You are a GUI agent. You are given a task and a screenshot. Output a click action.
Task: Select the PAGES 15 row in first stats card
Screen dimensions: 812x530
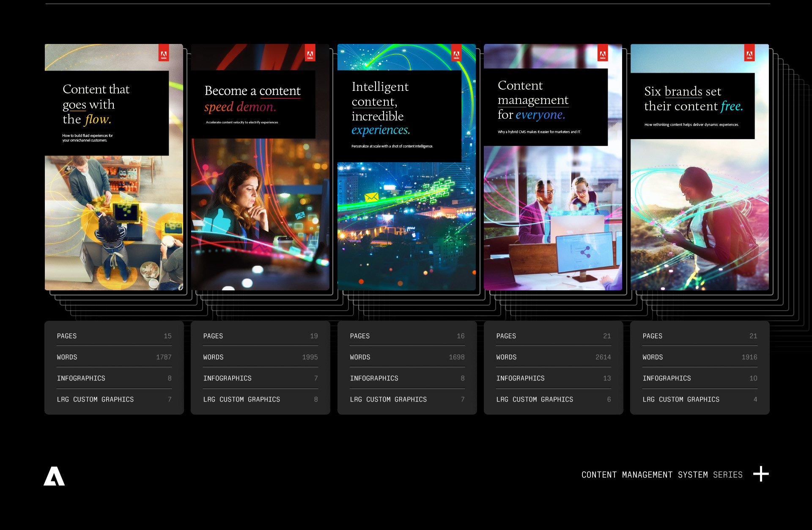(x=114, y=336)
